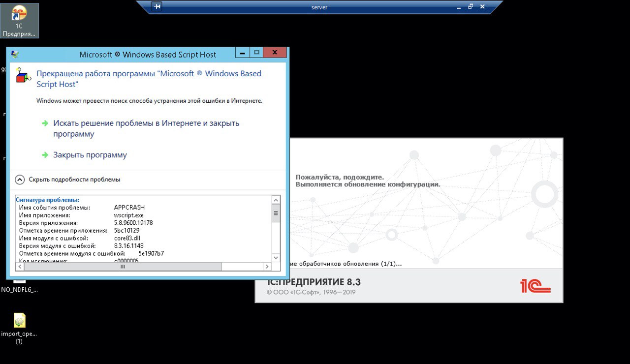Click the Имя события проблемы label

55,208
